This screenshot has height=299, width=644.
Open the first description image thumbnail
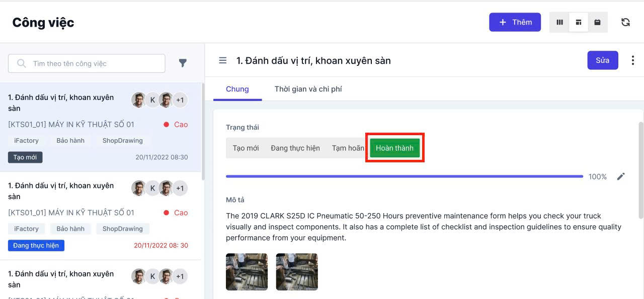coord(247,272)
